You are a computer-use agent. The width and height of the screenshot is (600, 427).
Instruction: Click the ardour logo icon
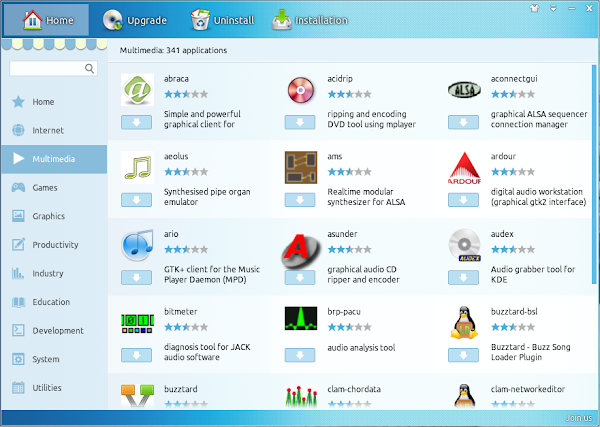point(464,168)
